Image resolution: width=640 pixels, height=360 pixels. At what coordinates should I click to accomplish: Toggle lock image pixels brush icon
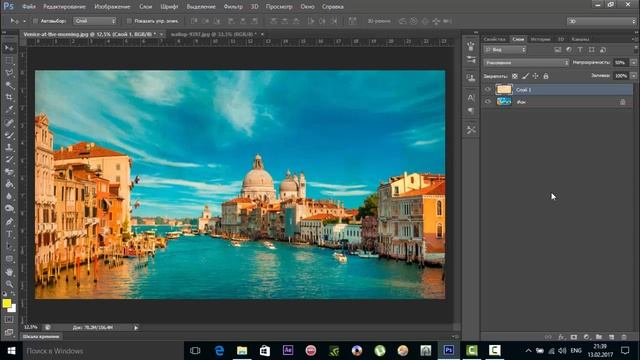tap(525, 76)
